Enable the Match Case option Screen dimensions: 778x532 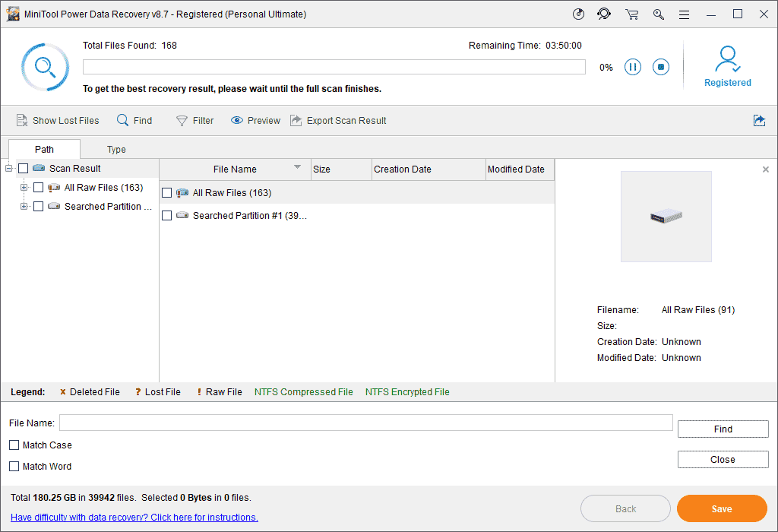tap(14, 445)
